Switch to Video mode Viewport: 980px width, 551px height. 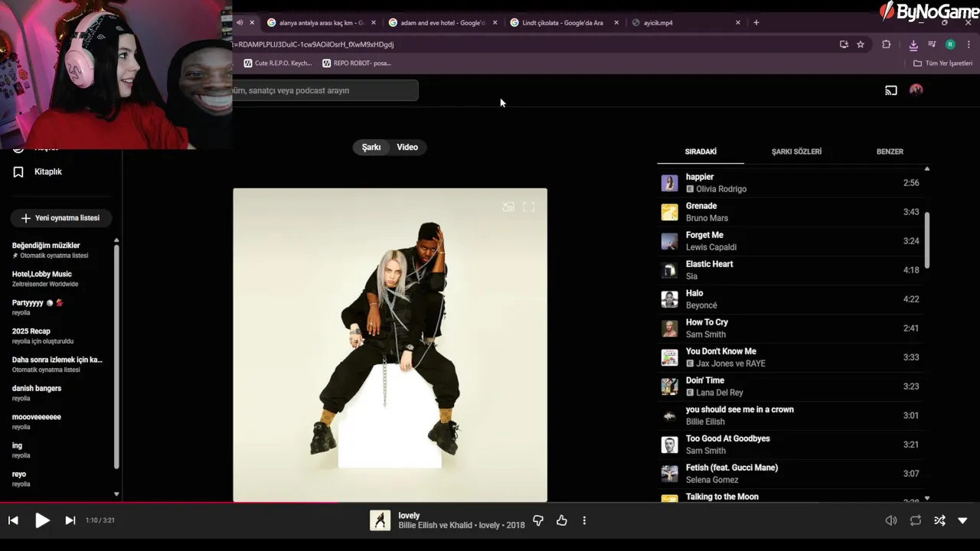pos(407,147)
